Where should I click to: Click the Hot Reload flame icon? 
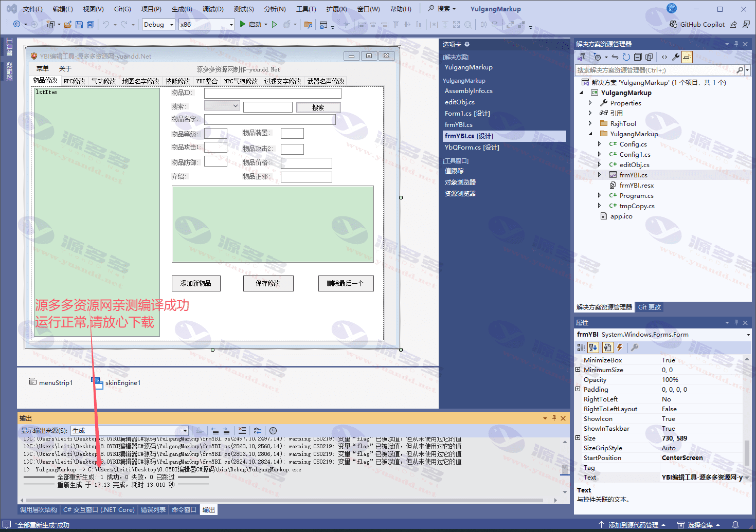point(287,24)
